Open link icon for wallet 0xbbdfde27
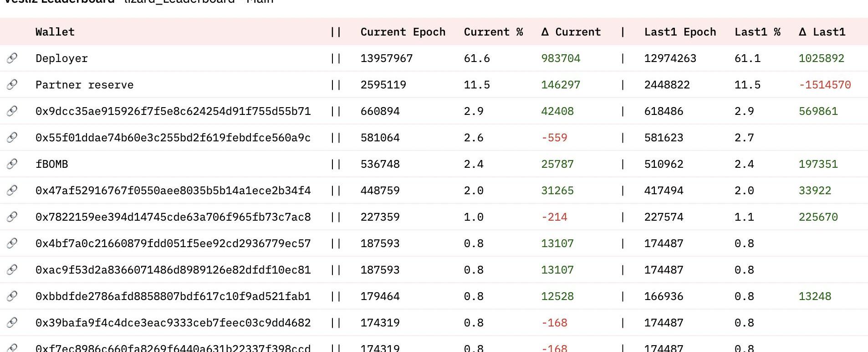 coord(12,296)
